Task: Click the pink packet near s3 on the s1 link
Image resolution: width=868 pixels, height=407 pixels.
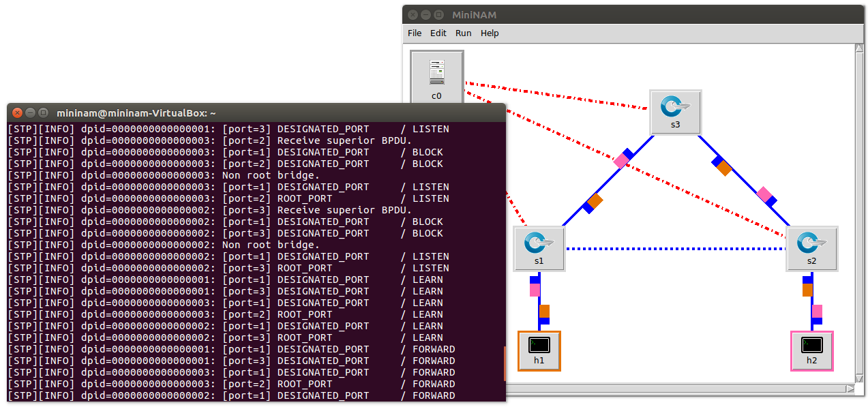Action: [x=620, y=161]
